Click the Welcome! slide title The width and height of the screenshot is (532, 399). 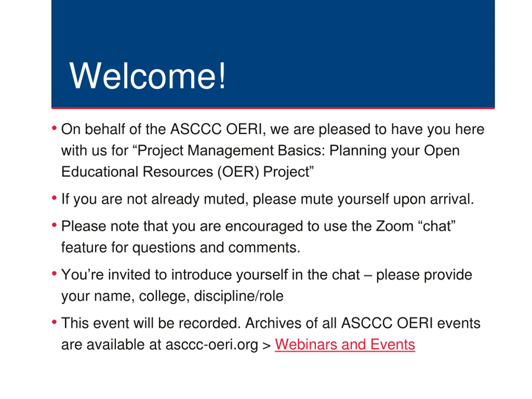click(147, 76)
